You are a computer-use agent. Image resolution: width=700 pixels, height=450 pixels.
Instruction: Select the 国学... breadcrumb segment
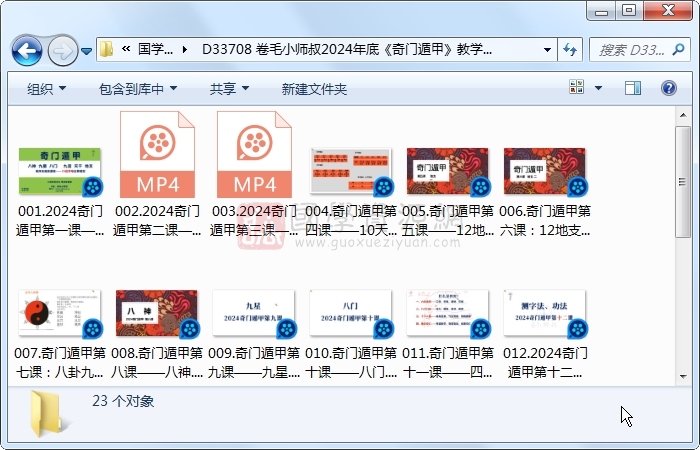click(155, 49)
